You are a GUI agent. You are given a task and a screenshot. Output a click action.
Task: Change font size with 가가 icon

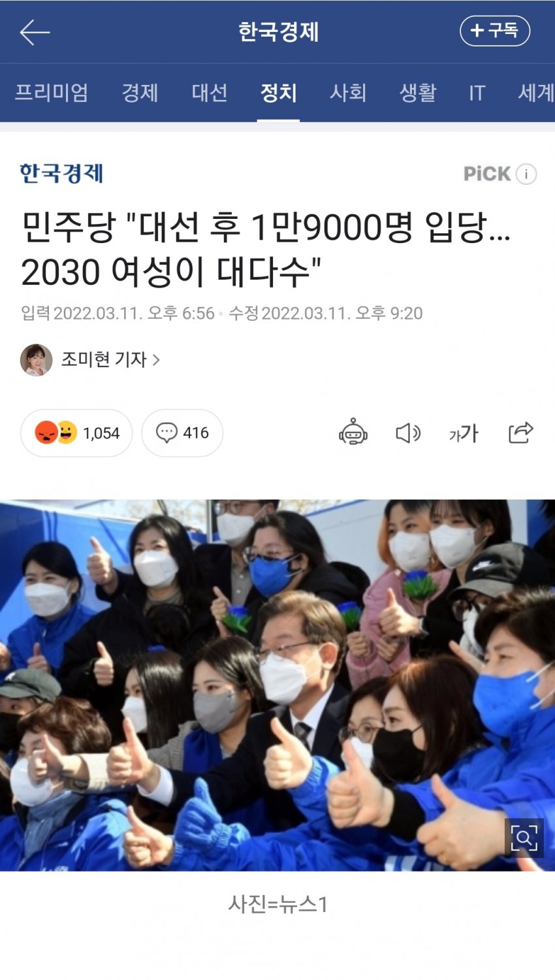coord(464,433)
